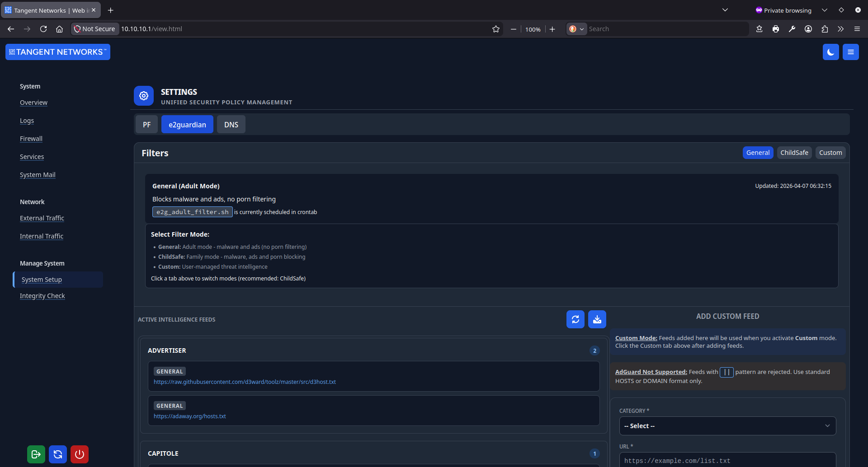Click the teal restart icon at bottom left
The width and height of the screenshot is (868, 467).
click(57, 454)
